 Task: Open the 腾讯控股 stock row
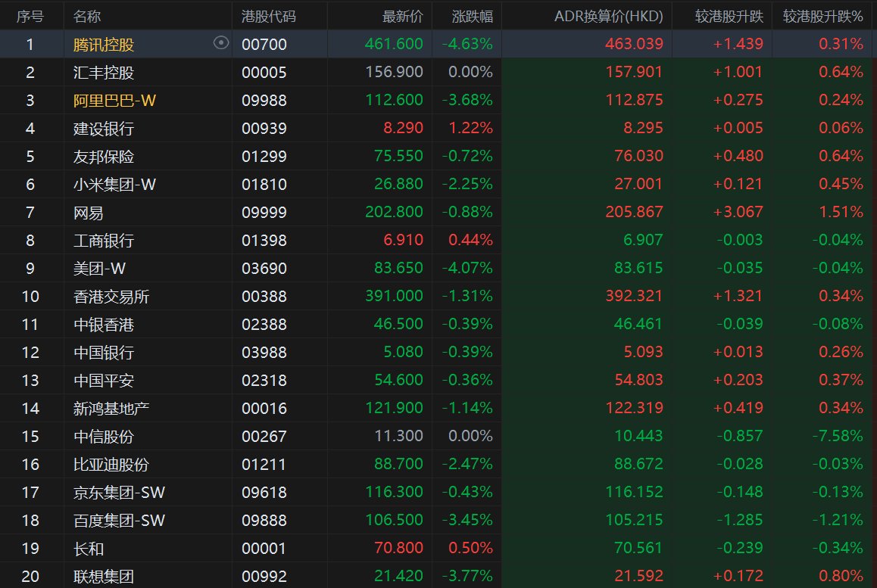point(438,44)
